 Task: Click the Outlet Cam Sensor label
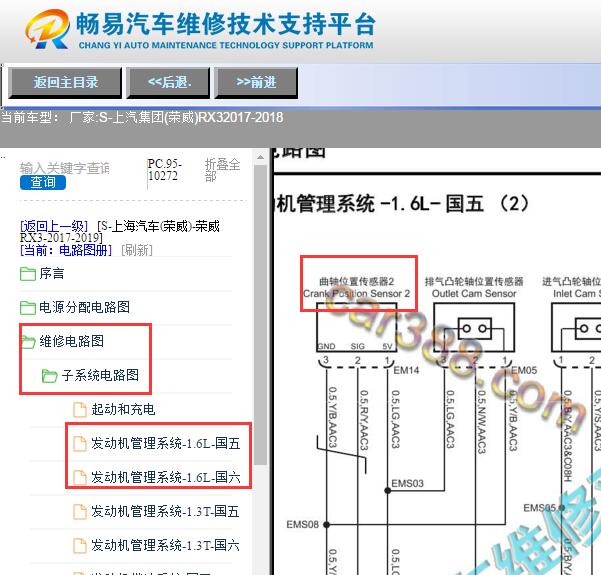(x=474, y=294)
